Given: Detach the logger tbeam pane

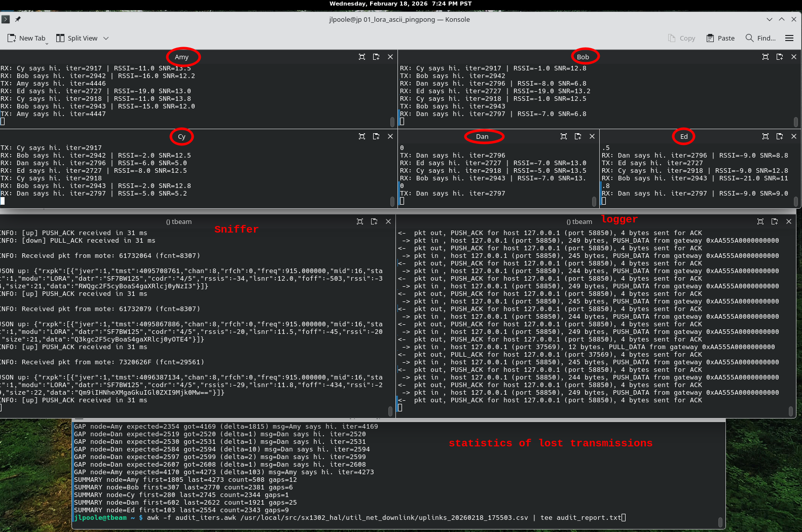Looking at the screenshot, I should (775, 221).
